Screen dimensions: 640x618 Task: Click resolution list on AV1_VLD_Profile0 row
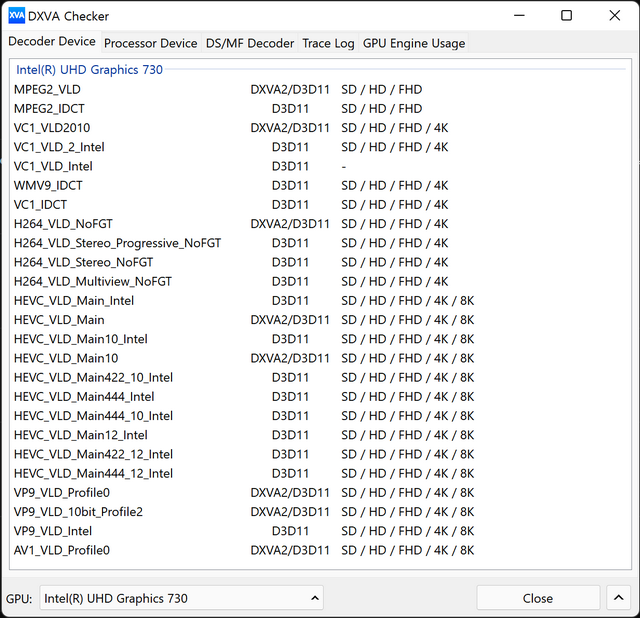point(408,550)
